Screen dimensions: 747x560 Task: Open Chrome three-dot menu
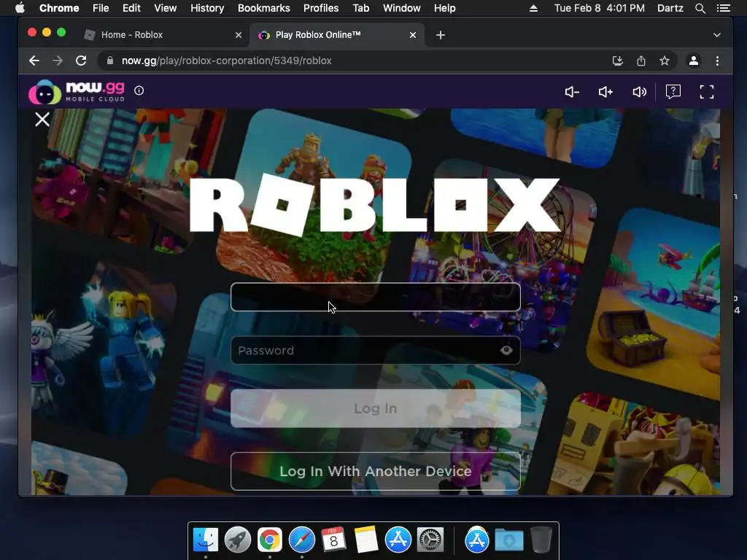point(718,61)
